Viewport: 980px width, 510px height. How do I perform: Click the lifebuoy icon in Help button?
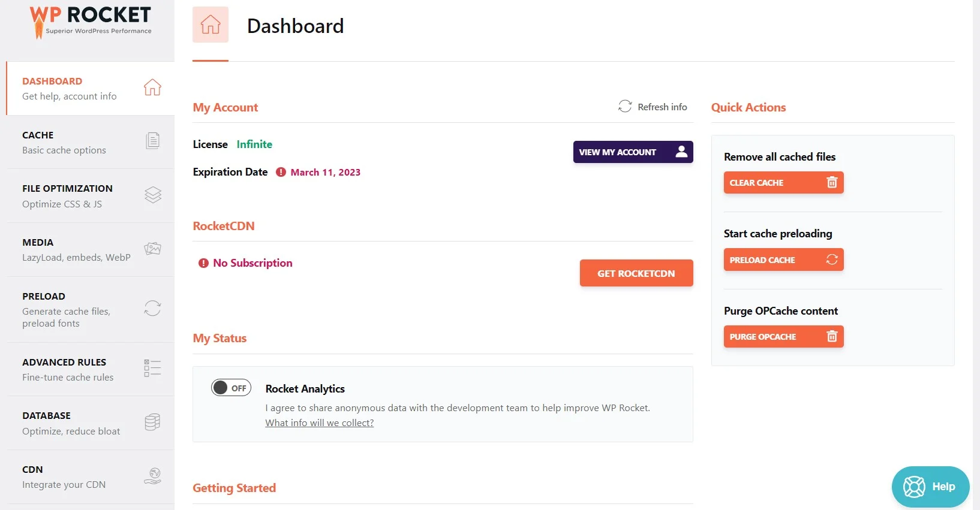(x=914, y=487)
